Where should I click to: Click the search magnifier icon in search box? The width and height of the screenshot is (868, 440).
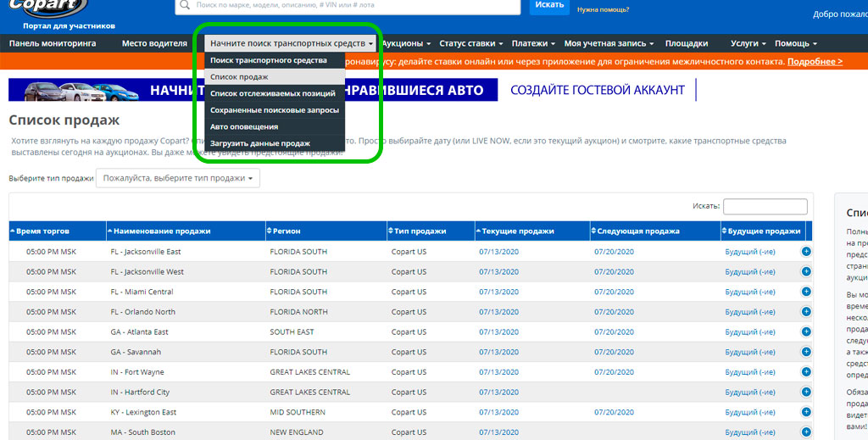185,5
